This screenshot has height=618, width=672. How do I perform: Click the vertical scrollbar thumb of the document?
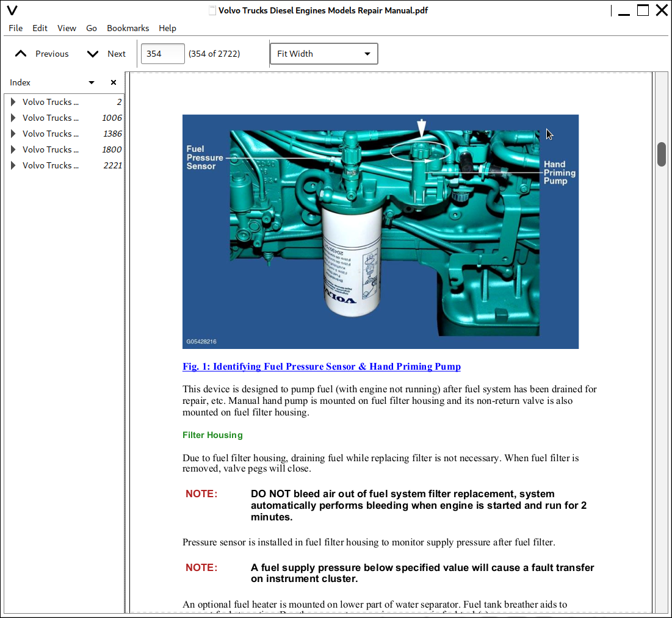pos(662,154)
